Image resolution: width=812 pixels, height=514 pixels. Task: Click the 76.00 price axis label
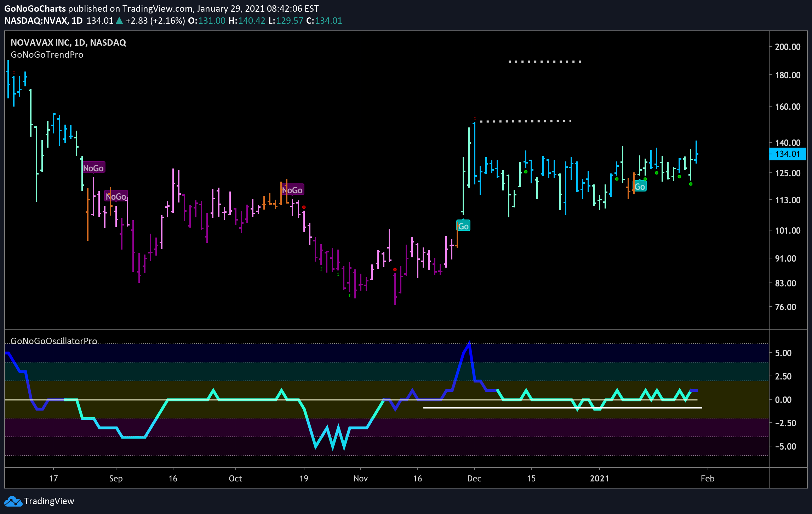(x=785, y=307)
